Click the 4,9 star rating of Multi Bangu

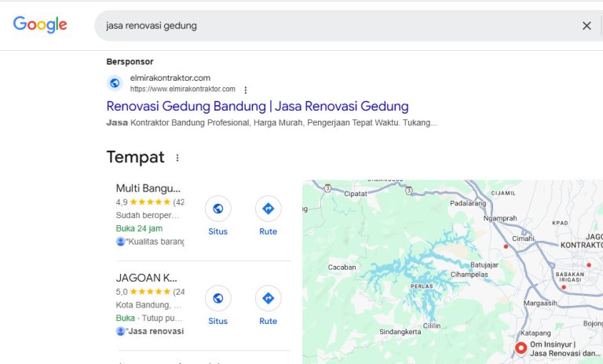(x=150, y=202)
